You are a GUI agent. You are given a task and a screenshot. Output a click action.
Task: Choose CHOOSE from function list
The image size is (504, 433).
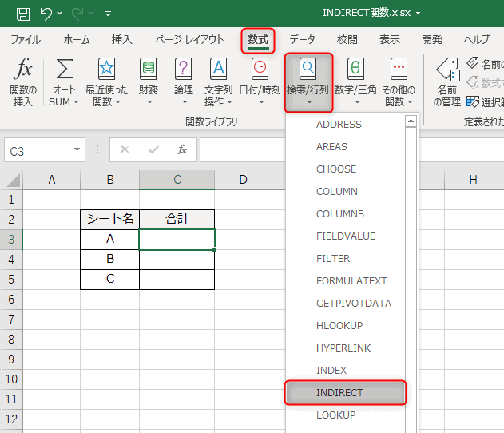[346, 169]
